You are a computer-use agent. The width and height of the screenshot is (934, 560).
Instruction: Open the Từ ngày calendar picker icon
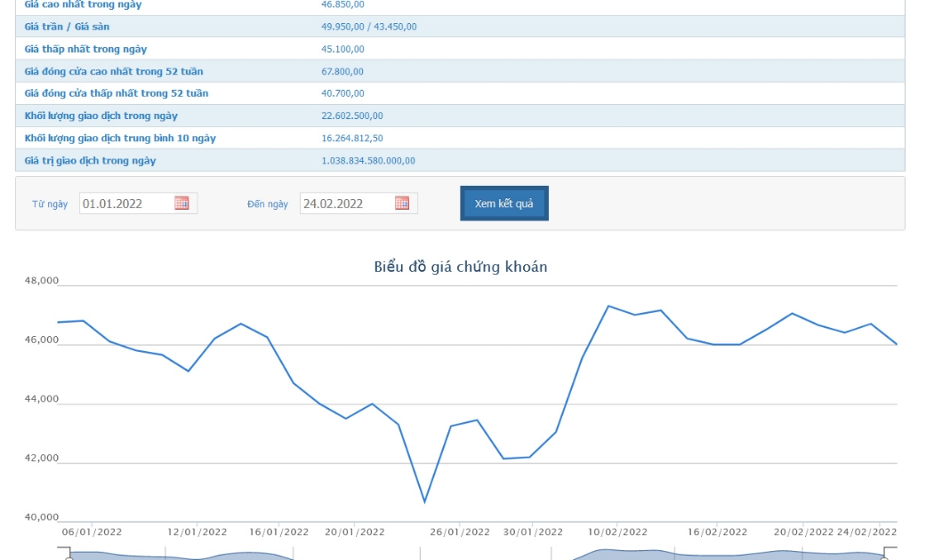coord(181,204)
